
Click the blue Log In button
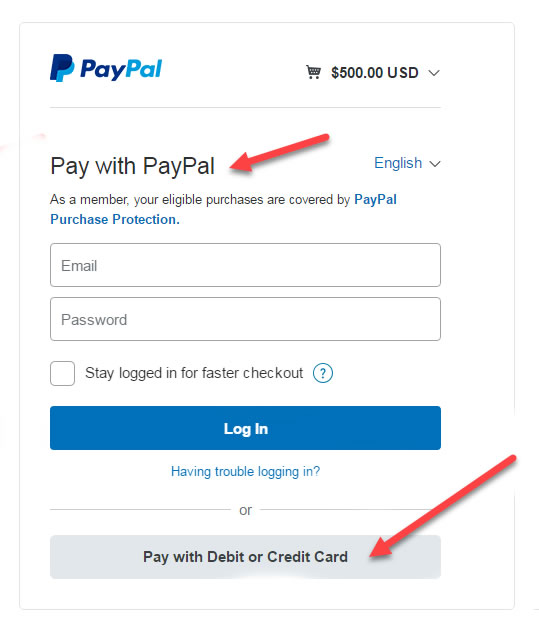[x=245, y=428]
